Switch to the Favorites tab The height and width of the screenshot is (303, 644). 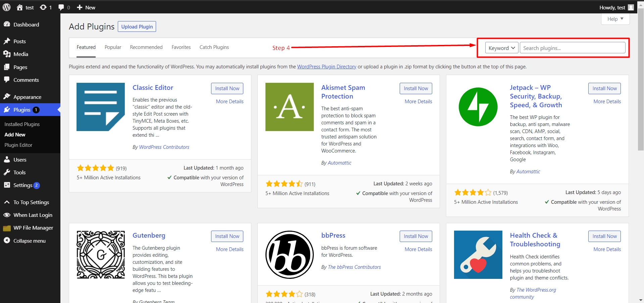pyautogui.click(x=181, y=47)
